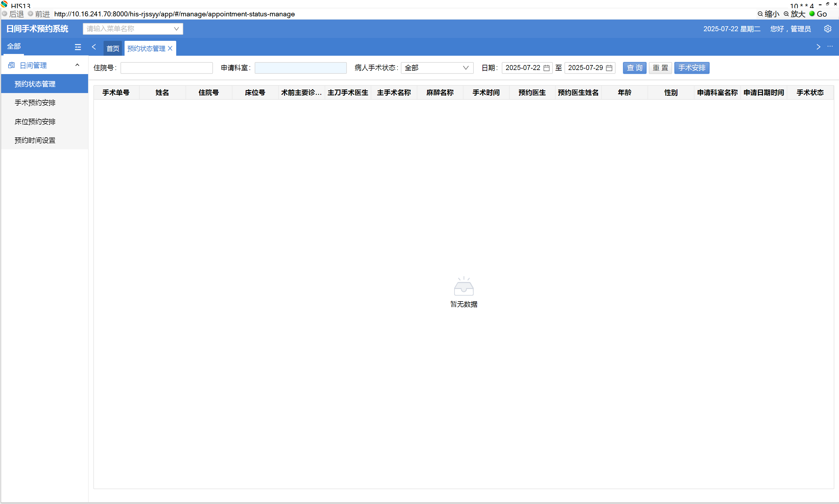Click the 查询 button
The width and height of the screenshot is (839, 504).
coord(634,68)
